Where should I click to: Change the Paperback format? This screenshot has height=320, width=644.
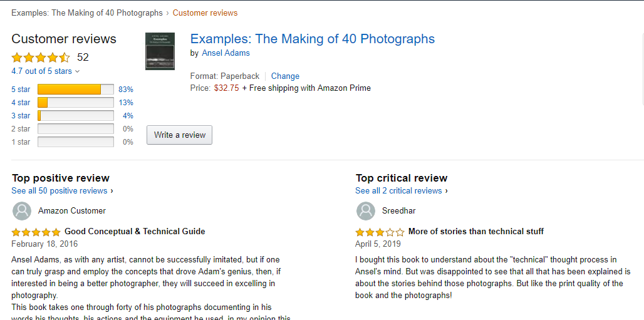(285, 76)
